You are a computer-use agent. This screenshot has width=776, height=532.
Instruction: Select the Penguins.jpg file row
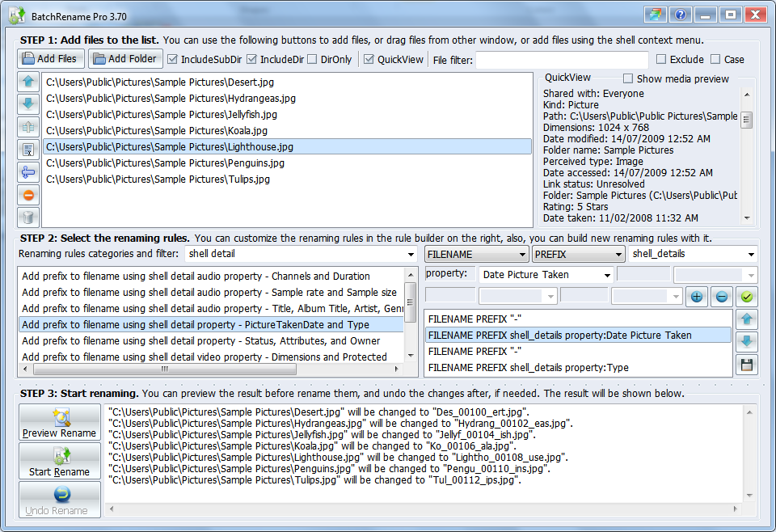click(x=287, y=163)
